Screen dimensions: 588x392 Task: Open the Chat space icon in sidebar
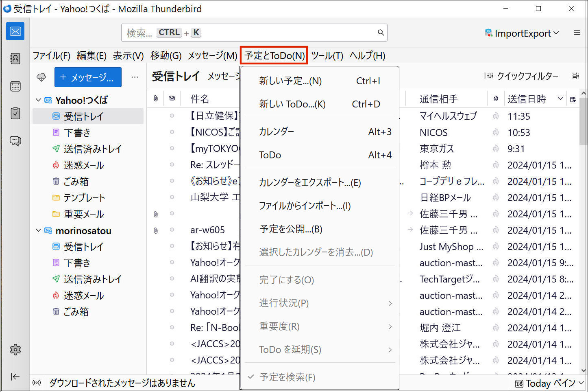click(15, 141)
